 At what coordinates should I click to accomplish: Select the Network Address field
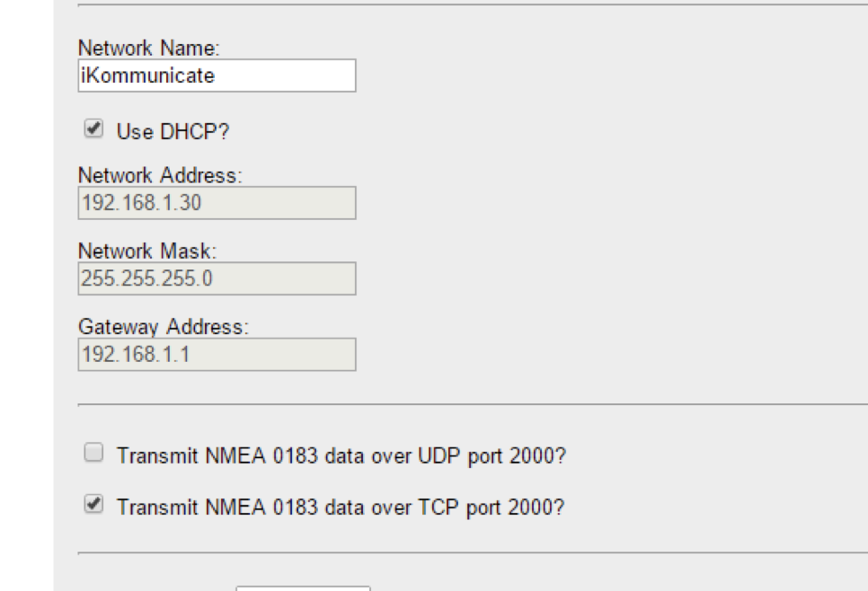point(217,203)
